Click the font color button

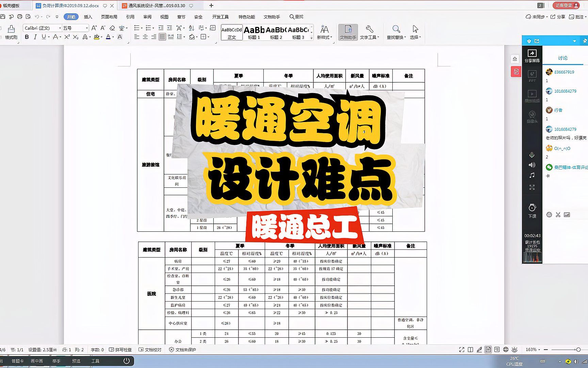point(108,37)
